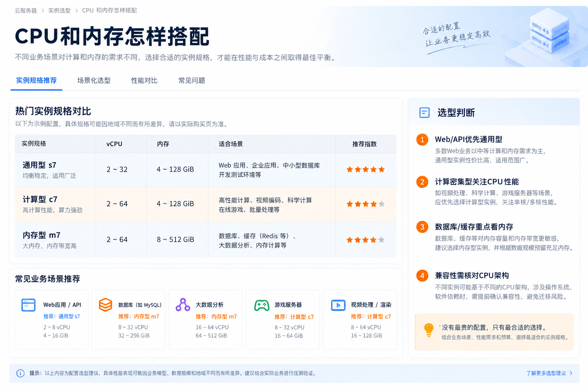Select the 计算型 c7 instance name

point(40,199)
